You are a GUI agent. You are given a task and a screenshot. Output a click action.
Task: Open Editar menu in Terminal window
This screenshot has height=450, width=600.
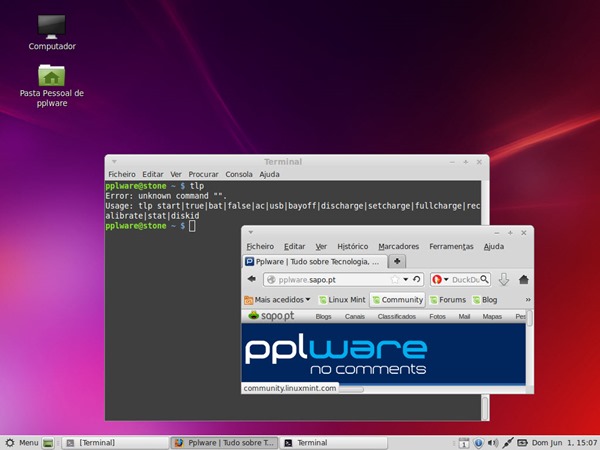(153, 174)
